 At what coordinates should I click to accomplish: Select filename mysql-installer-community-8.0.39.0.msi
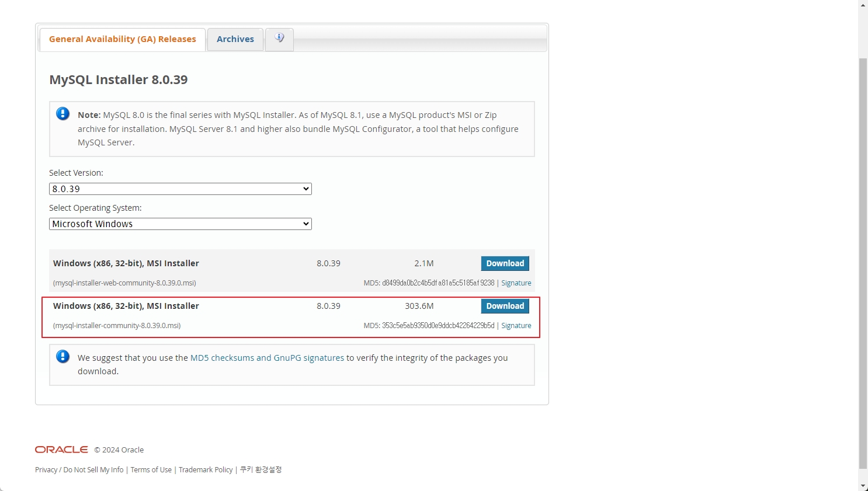coord(117,326)
